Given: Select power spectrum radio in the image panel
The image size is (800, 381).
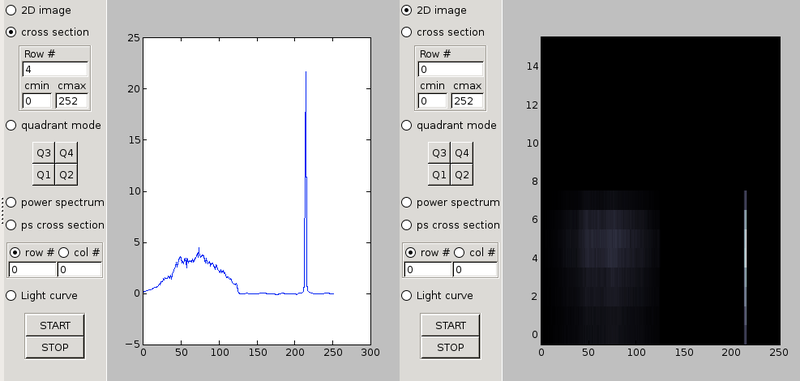Looking at the screenshot, I should click(x=406, y=202).
